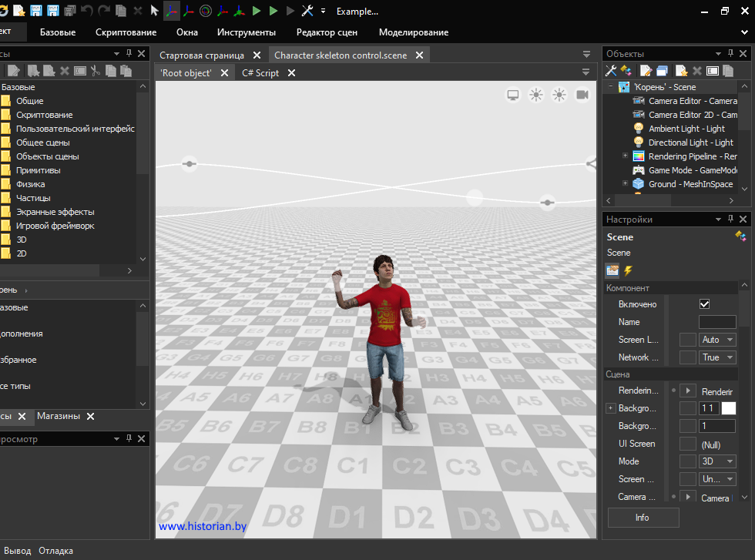This screenshot has height=560, width=755.
Task: Click the Info button
Action: (643, 518)
